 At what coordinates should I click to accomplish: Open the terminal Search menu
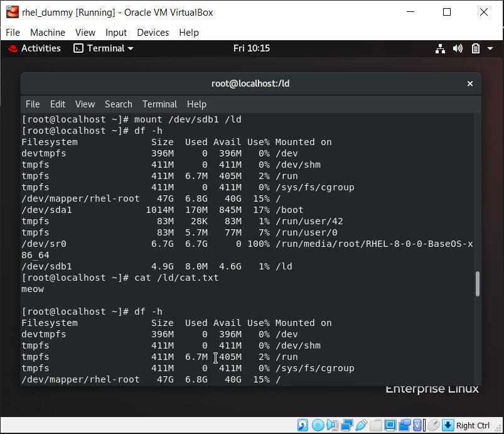click(118, 104)
